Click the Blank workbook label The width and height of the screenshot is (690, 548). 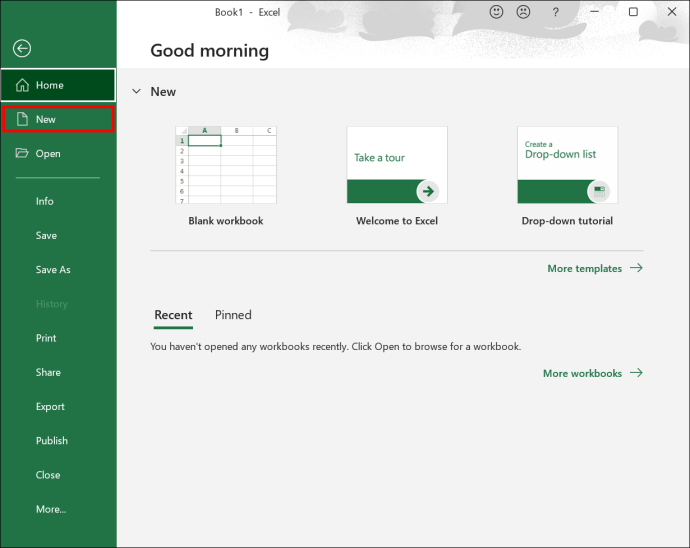point(226,221)
